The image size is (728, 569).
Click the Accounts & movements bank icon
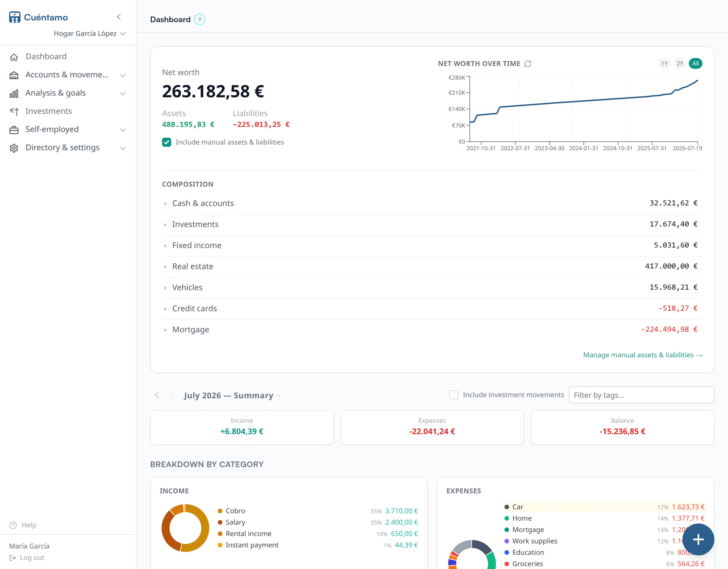point(14,75)
